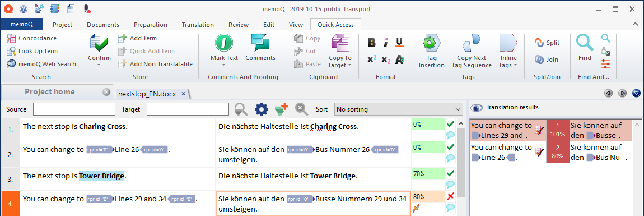Viewport: 644px width, 216px height.
Task: Click the help icon in title bar
Action: point(24,8)
